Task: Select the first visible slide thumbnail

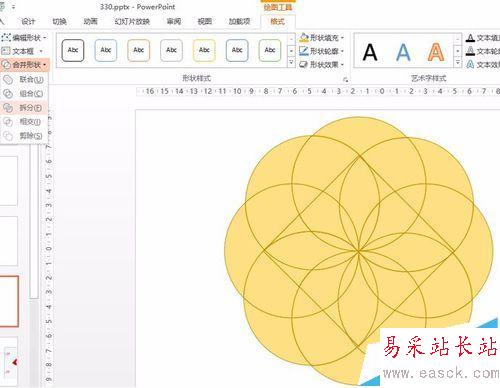Action: pos(8,181)
